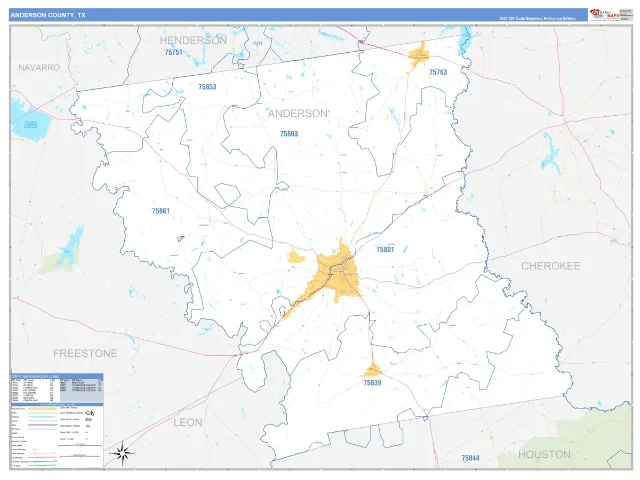Select the HOUSTON county label
Viewport: 640px width, 480px height.
(544, 454)
